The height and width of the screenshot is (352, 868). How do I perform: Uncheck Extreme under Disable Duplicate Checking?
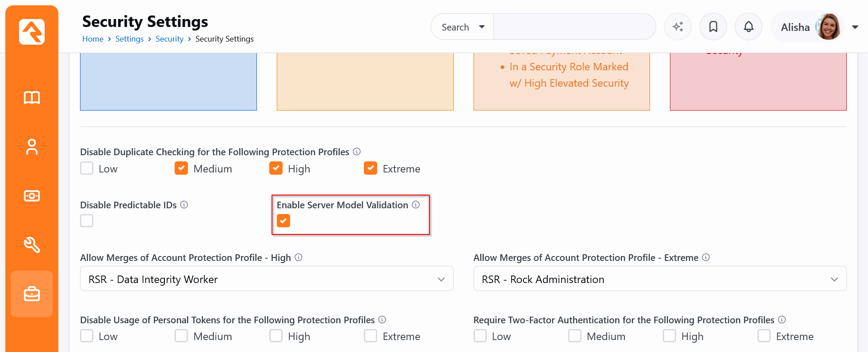click(x=371, y=168)
